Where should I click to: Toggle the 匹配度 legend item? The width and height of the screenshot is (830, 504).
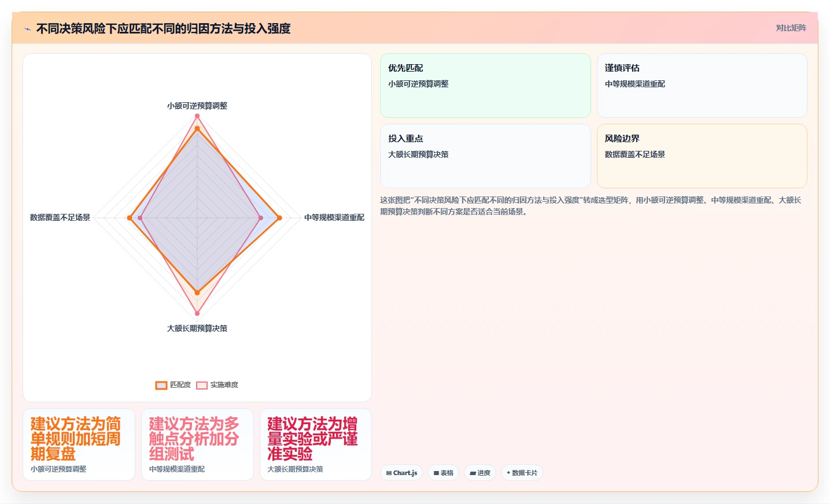click(173, 385)
